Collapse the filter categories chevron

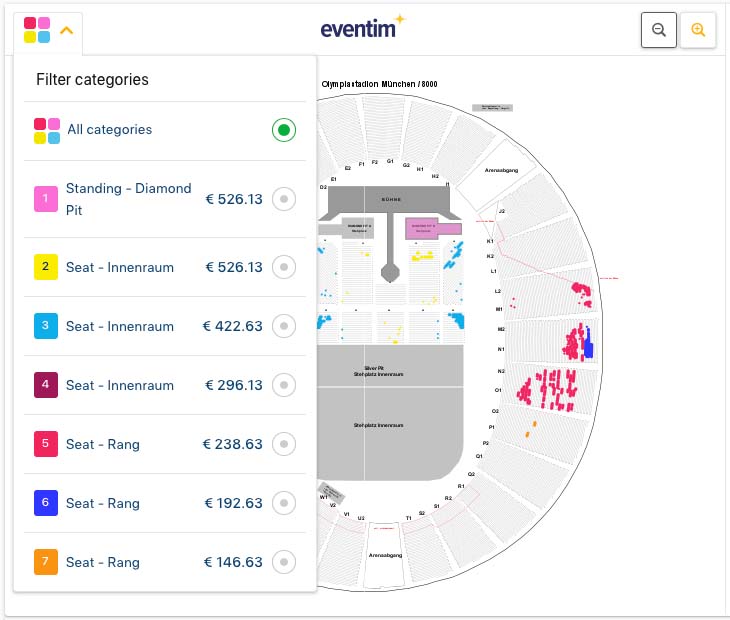point(67,31)
